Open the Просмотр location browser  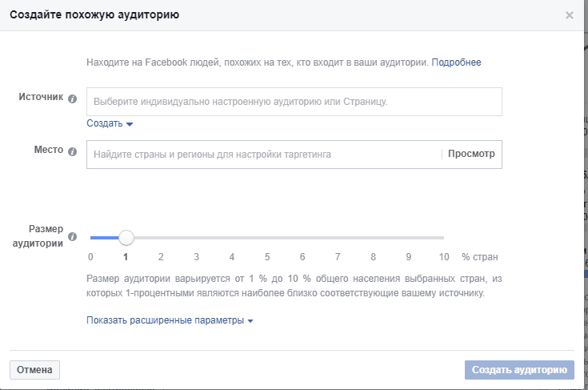[471, 154]
